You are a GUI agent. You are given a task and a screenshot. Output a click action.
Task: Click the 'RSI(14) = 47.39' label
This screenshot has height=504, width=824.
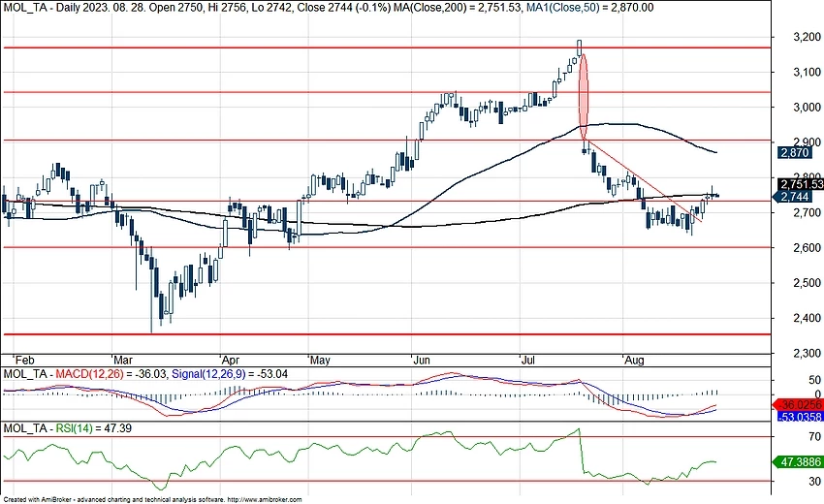coord(93,428)
